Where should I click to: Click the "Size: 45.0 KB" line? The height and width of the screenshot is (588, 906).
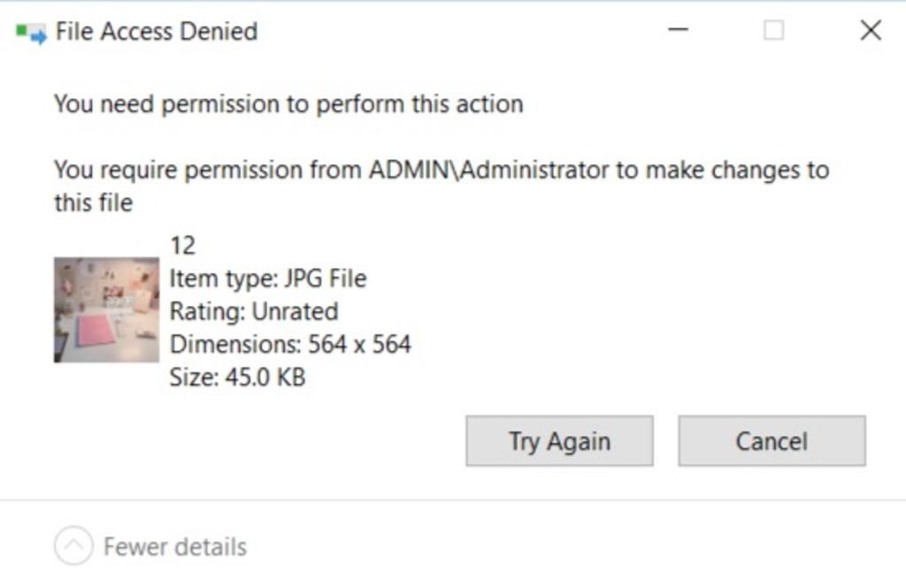237,378
